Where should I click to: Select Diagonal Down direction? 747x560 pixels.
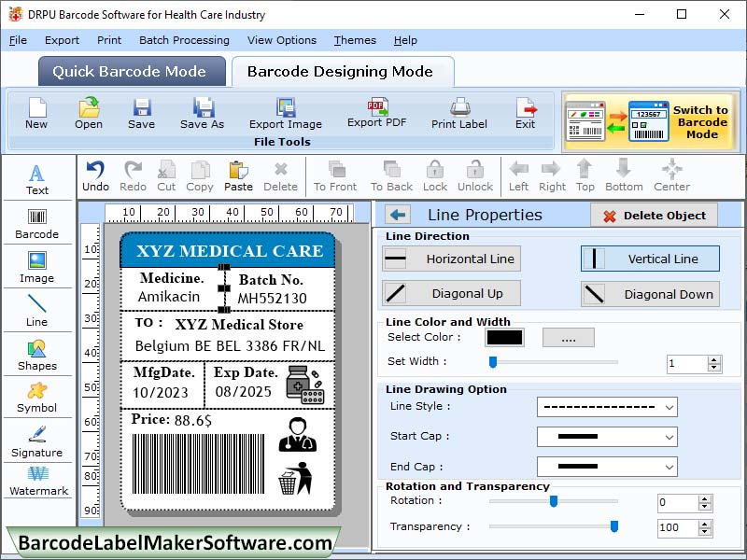(650, 294)
